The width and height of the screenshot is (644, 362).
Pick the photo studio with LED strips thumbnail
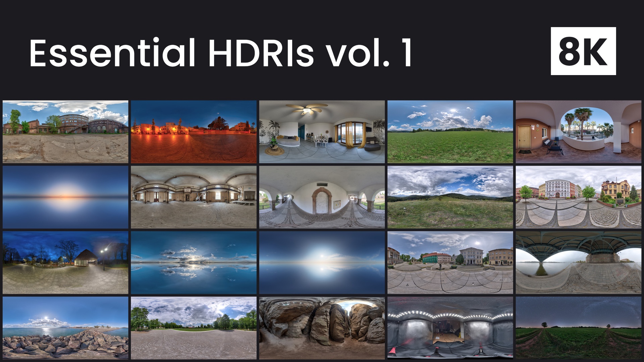tap(450, 328)
